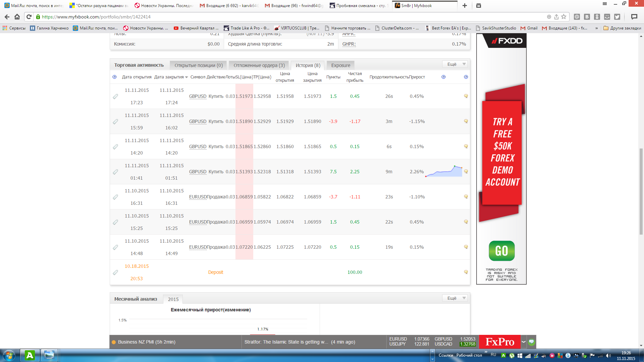
Task: Open GBPUSD symbol link in 14:20 trade
Action: [x=198, y=146]
